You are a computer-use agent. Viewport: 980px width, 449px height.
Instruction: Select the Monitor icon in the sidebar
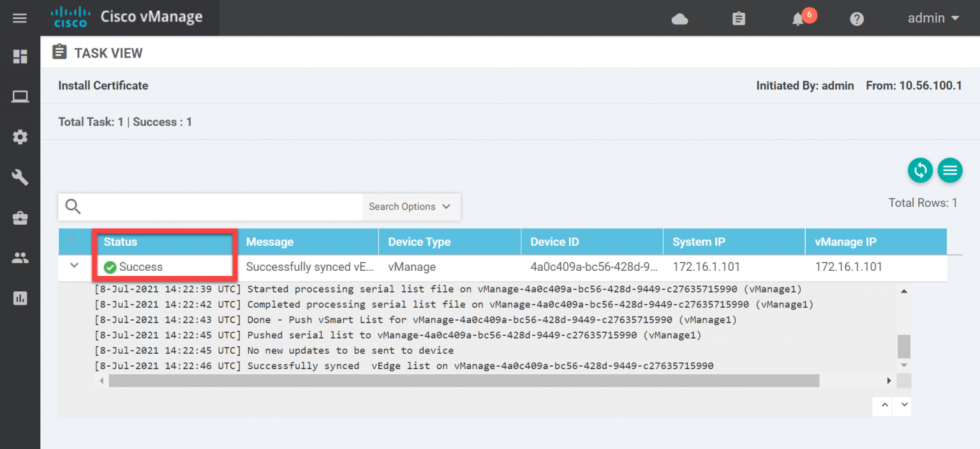20,96
